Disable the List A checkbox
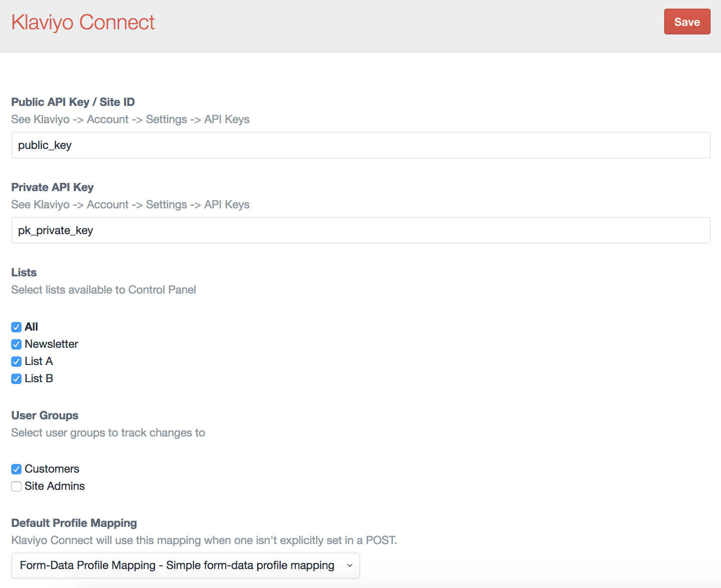Viewport: 721px width, 588px height. 16,362
